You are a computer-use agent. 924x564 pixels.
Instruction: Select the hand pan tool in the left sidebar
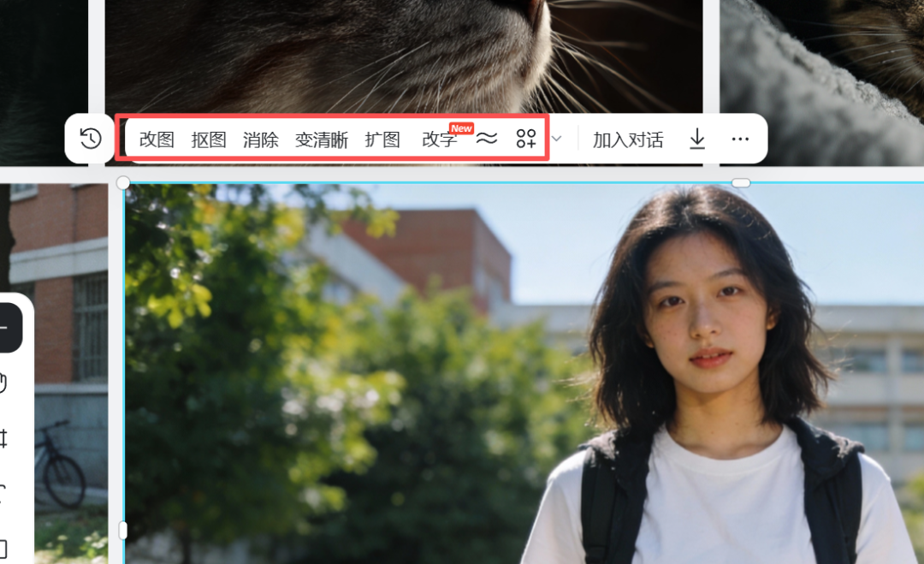click(x=6, y=385)
